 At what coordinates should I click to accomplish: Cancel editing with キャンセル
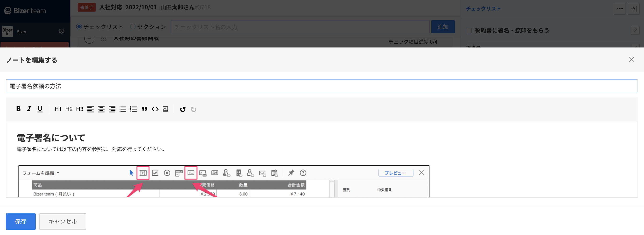pyautogui.click(x=63, y=222)
